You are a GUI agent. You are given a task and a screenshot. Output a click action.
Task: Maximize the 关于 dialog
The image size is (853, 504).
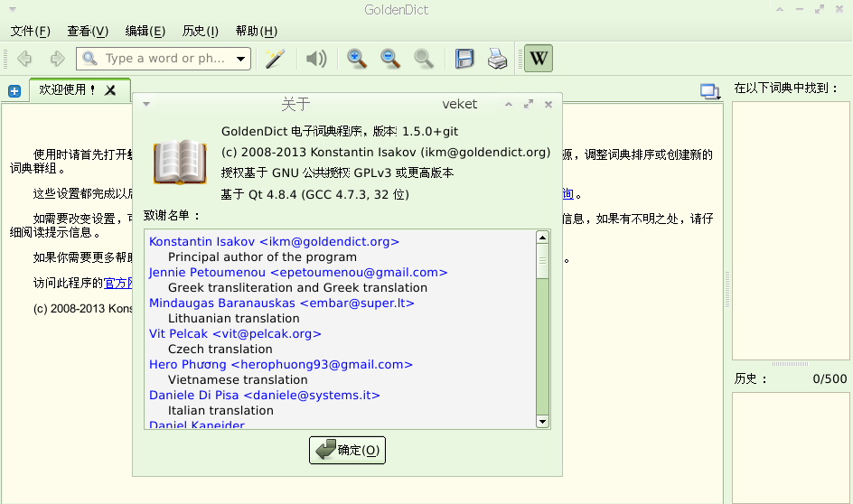pyautogui.click(x=529, y=105)
